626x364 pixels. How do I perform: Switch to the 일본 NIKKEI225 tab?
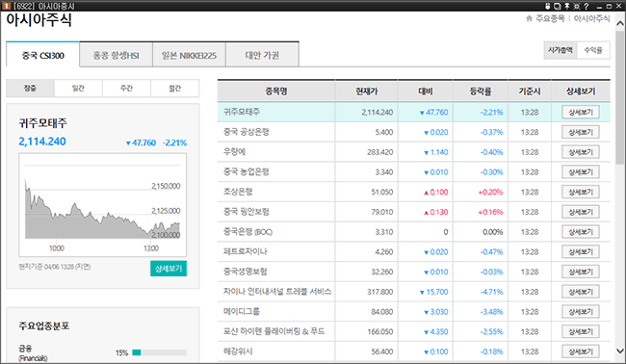[x=189, y=55]
